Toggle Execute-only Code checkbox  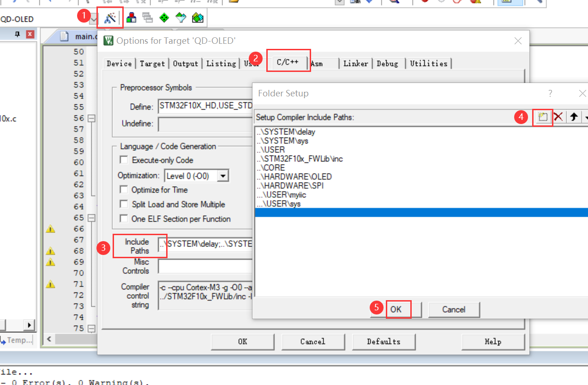pyautogui.click(x=124, y=160)
